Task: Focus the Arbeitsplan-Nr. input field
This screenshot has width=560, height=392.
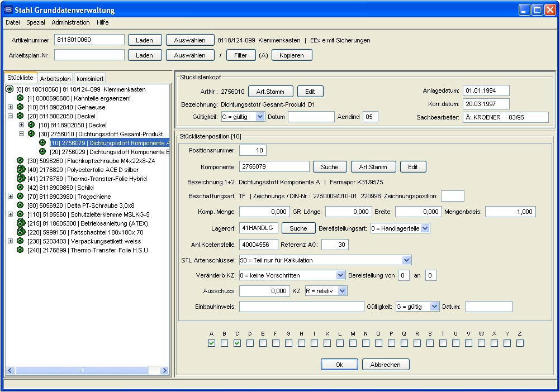Action: pos(89,55)
